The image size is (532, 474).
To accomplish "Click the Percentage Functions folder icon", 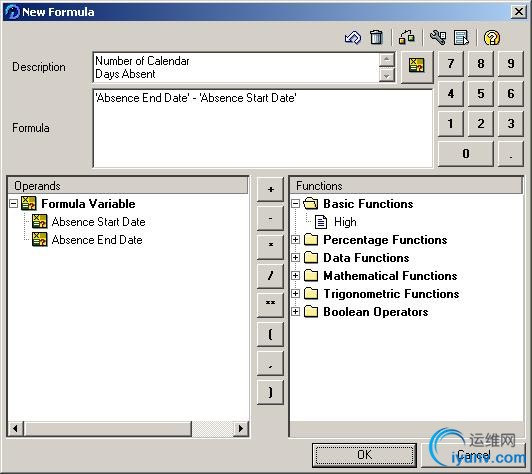I will coord(311,240).
